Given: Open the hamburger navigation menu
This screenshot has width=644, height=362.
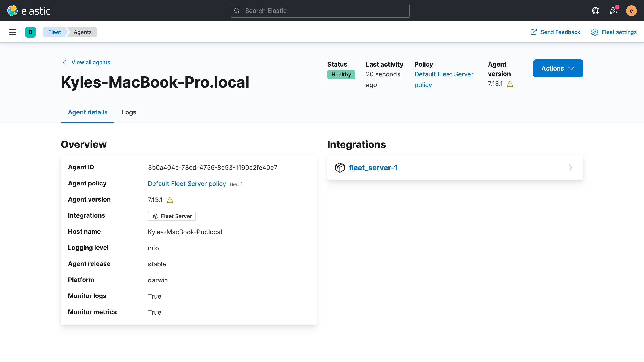Looking at the screenshot, I should coord(13,32).
